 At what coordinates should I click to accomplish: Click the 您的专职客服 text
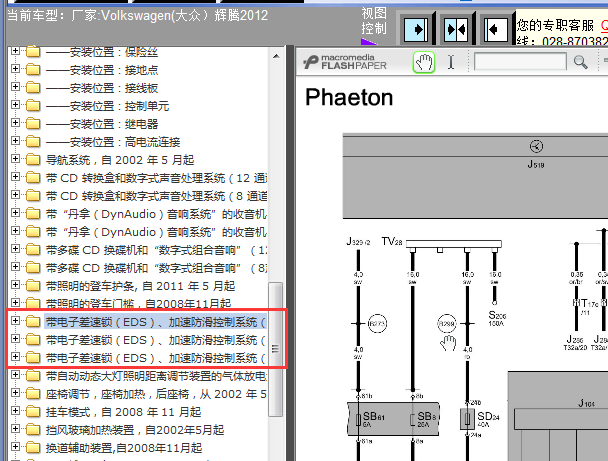click(x=555, y=26)
